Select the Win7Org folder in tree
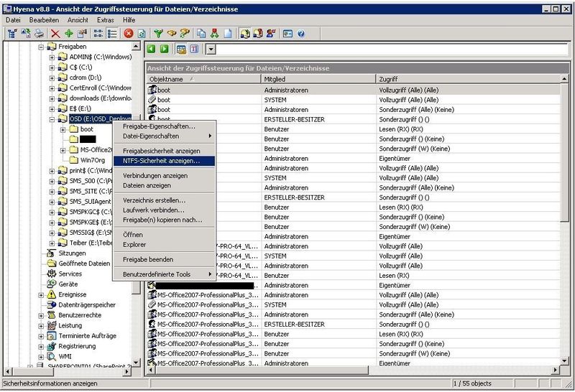The width and height of the screenshot is (575, 392). coord(93,161)
